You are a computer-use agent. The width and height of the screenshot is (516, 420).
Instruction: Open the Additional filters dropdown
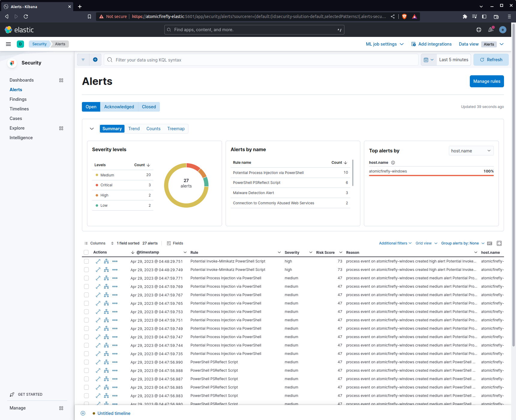tap(395, 243)
